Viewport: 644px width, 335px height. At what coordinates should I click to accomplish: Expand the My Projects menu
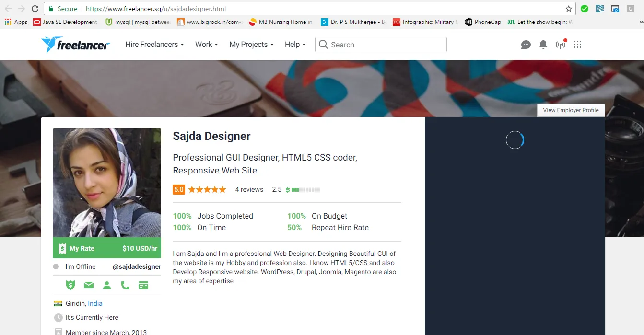(251, 44)
